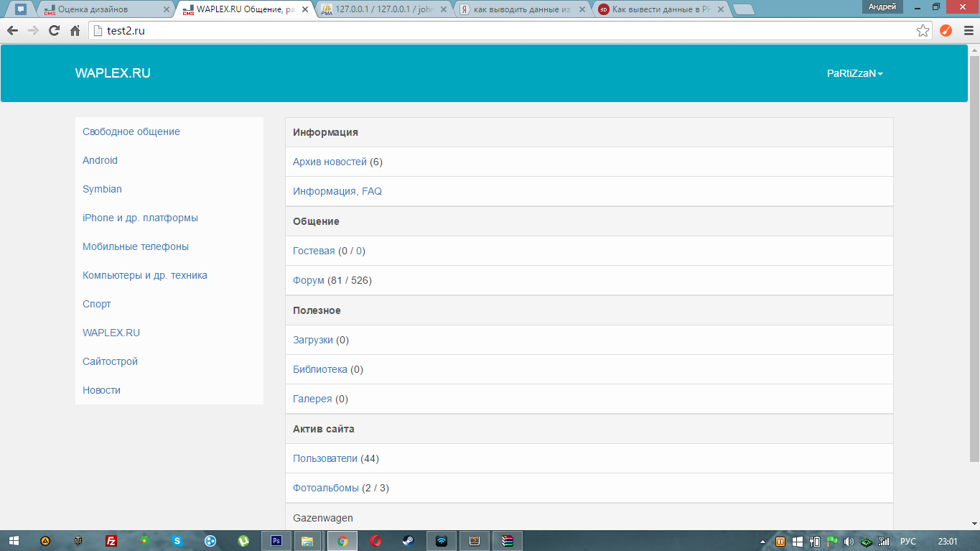
Task: Open Opera from the taskbar
Action: click(375, 541)
